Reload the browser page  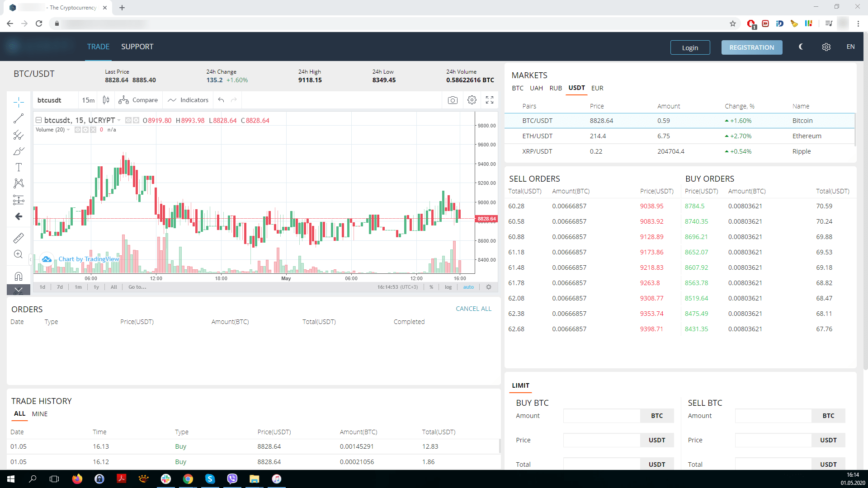[x=39, y=23]
